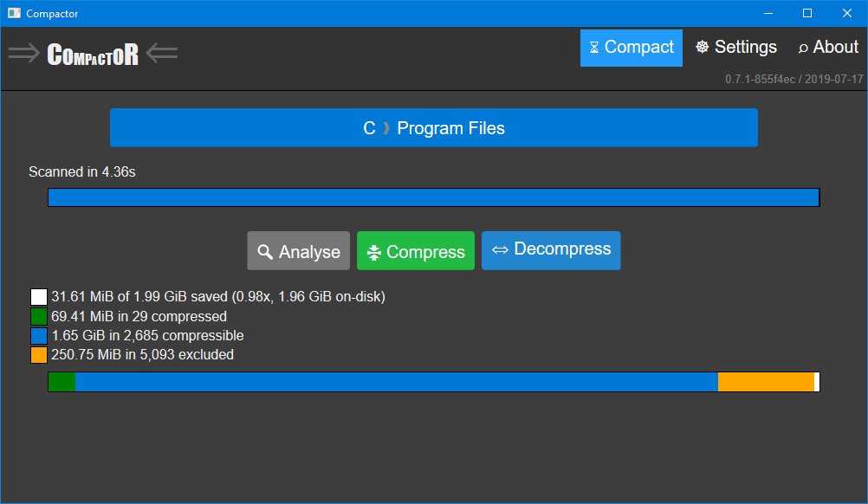This screenshot has width=868, height=504.
Task: Click the white saved color swatch
Action: pos(39,297)
